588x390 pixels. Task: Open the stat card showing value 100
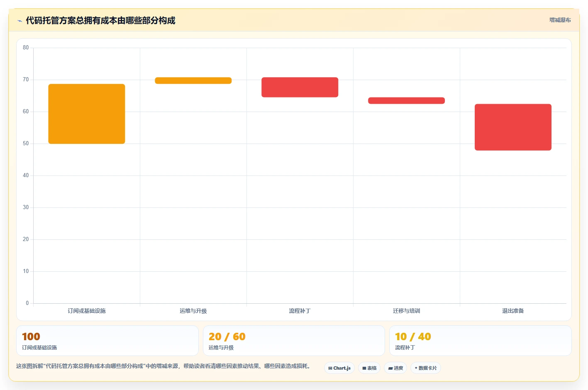coord(107,341)
